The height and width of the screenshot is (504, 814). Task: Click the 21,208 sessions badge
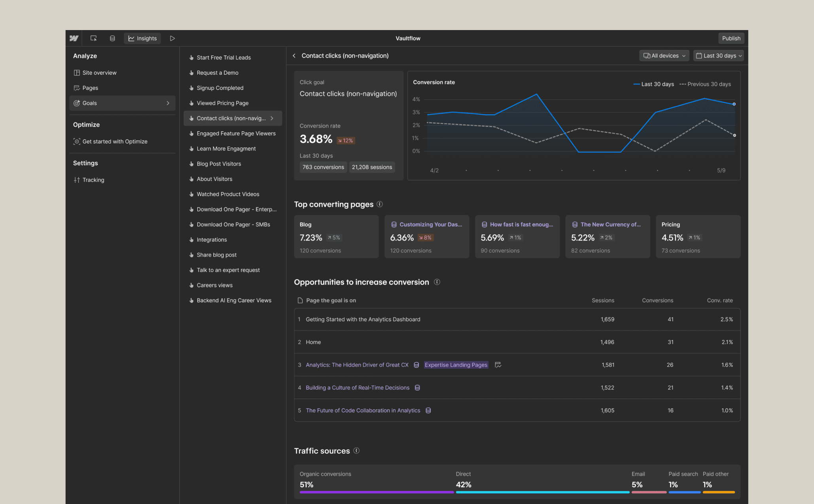click(372, 167)
